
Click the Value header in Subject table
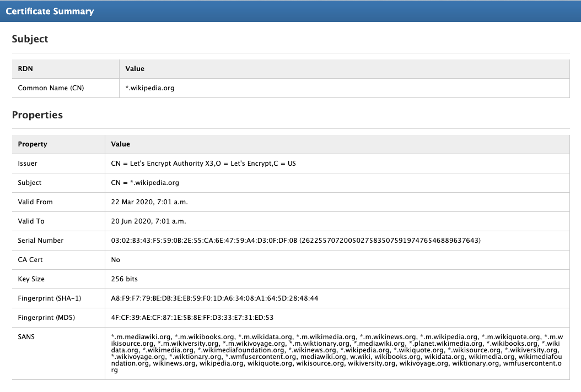tap(135, 68)
